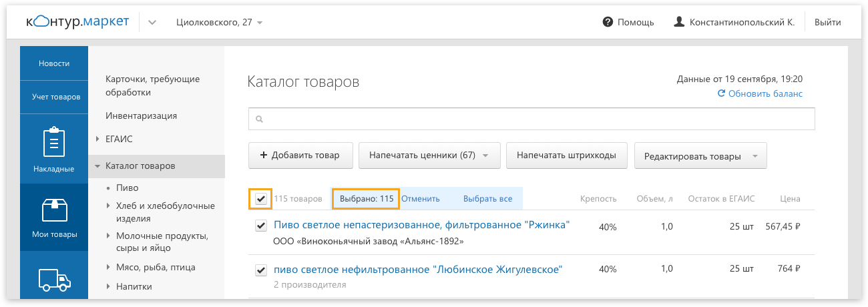Open the Новости sidebar tab
This screenshot has width=868, height=307.
[54, 63]
